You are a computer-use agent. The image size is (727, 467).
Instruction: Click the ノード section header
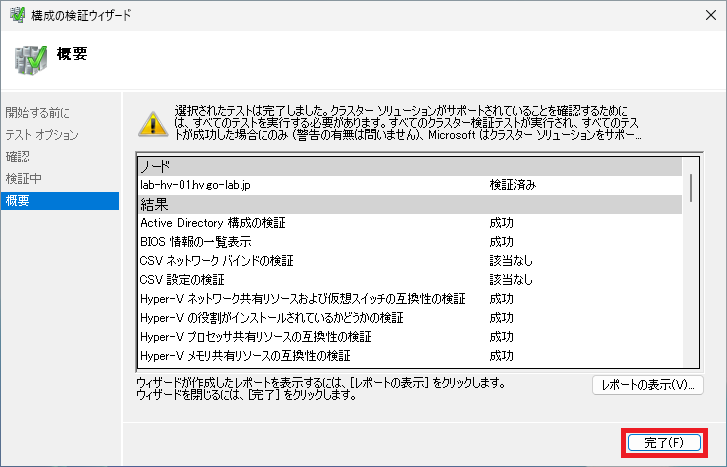(410, 166)
